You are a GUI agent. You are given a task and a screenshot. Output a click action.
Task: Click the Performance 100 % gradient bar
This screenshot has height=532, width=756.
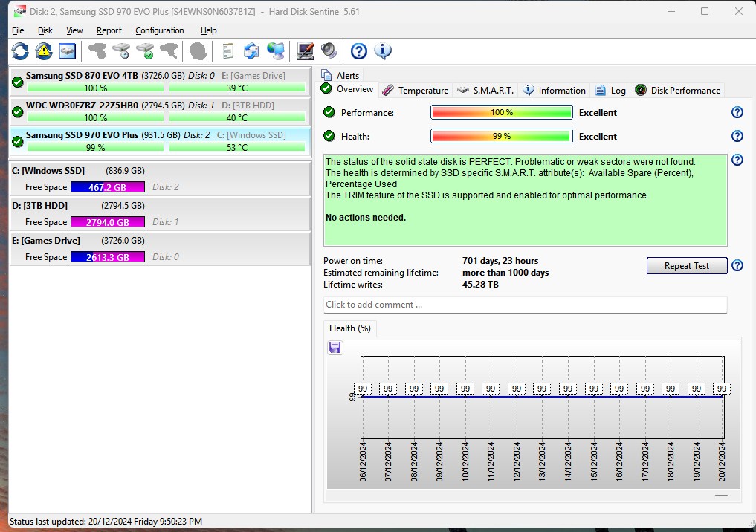[502, 112]
